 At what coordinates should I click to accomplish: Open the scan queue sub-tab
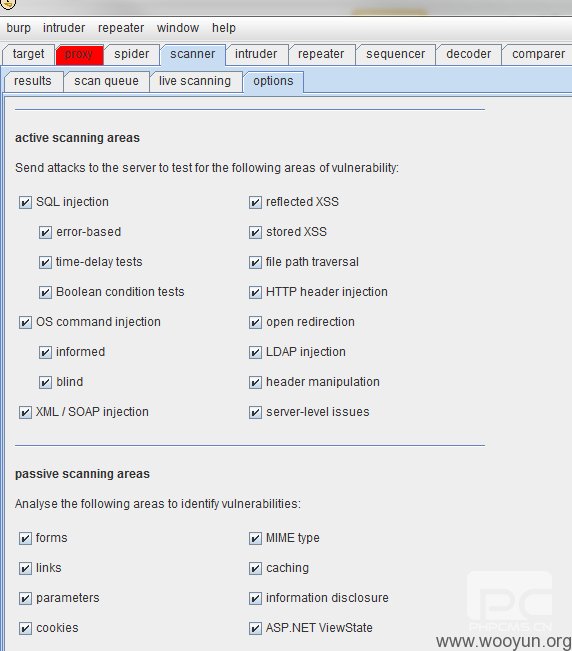point(106,81)
